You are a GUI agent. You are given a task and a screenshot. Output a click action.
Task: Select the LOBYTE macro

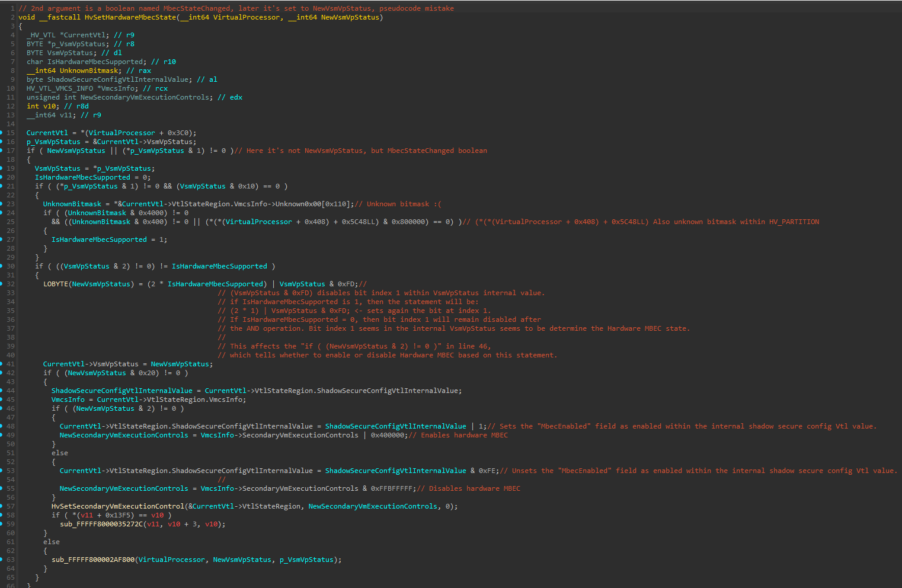click(56, 284)
